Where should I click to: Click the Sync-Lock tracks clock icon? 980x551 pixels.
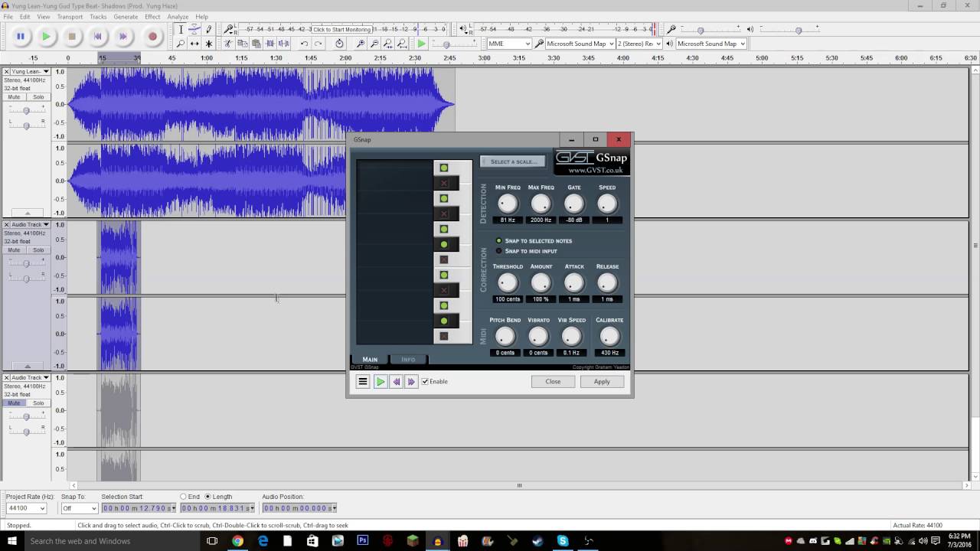coord(339,44)
